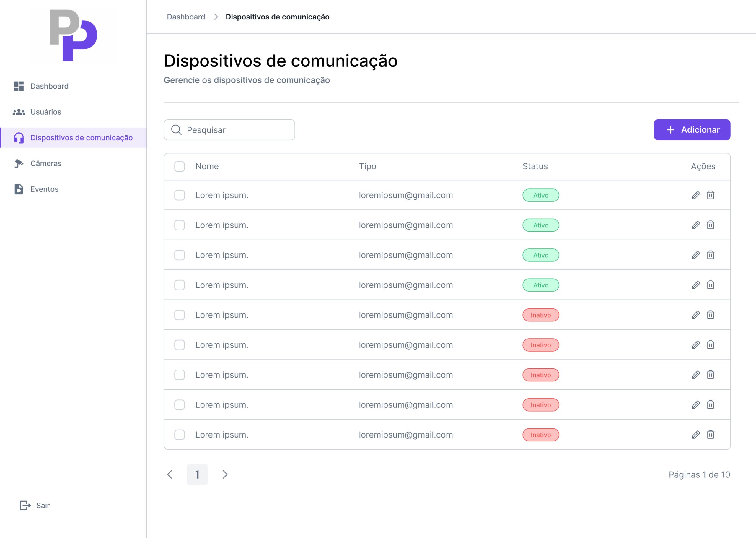
Task: Edit the first Inativo row with pencil icon
Action: click(696, 315)
